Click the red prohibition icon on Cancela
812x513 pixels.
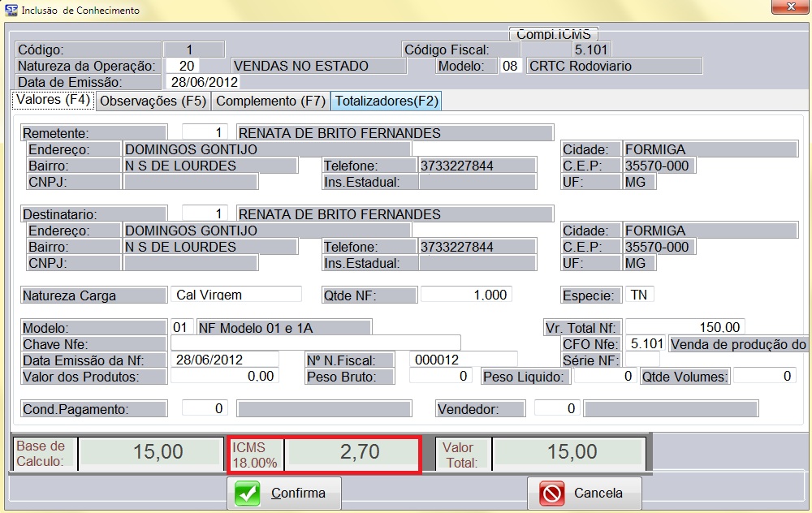click(551, 493)
